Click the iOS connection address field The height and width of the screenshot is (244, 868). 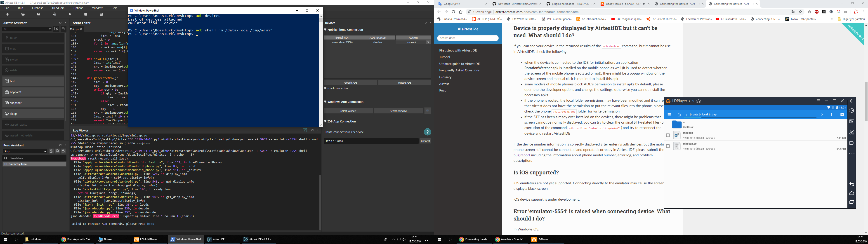point(371,141)
